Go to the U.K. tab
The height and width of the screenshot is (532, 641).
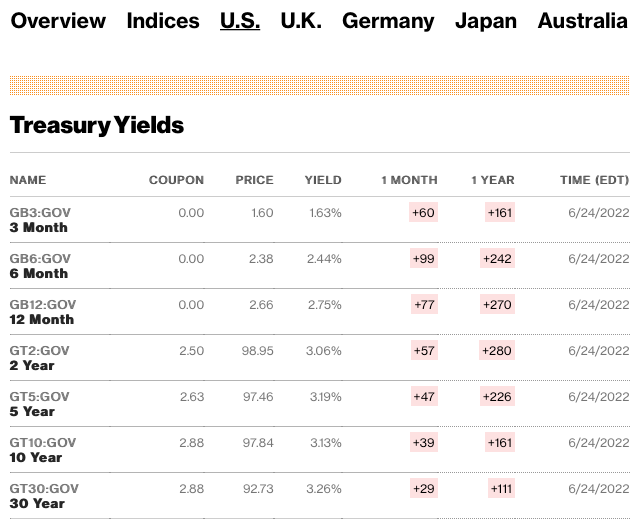pyautogui.click(x=301, y=21)
